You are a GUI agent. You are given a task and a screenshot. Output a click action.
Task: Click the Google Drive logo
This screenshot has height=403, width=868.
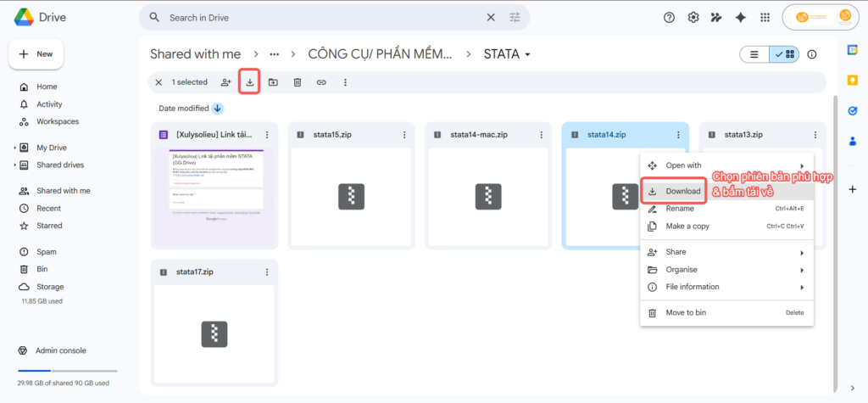(25, 17)
